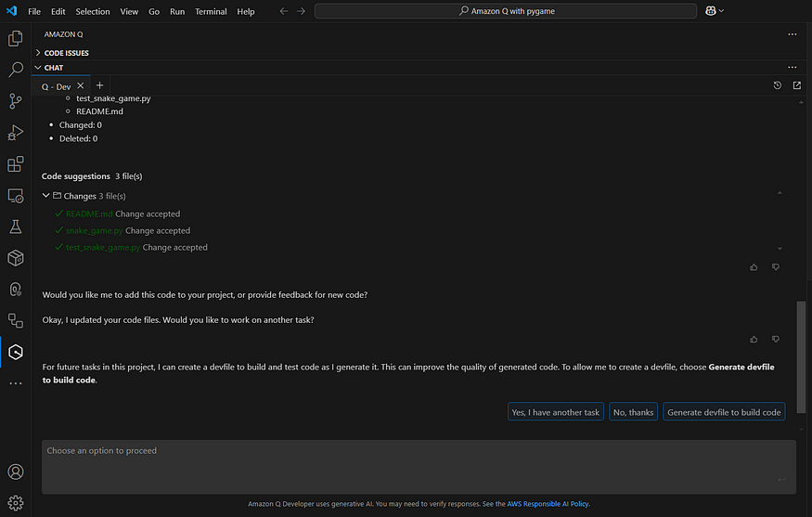This screenshot has width=812, height=517.
Task: Thumbs down the code suggestions message
Action: click(x=776, y=267)
